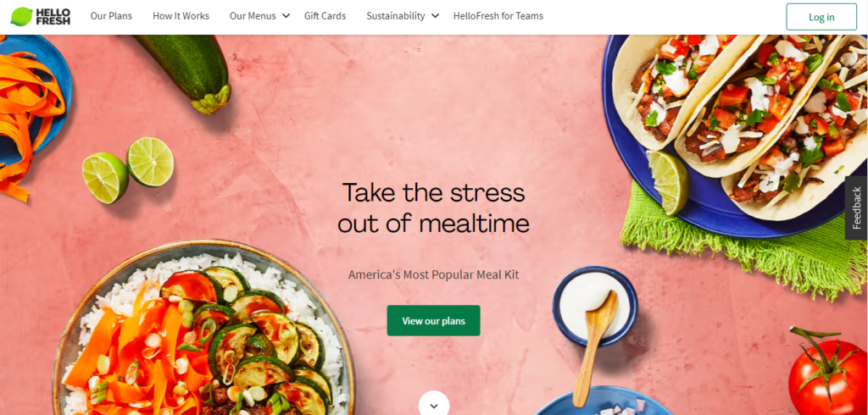
Task: Click the Sustainability nav label
Action: point(395,16)
